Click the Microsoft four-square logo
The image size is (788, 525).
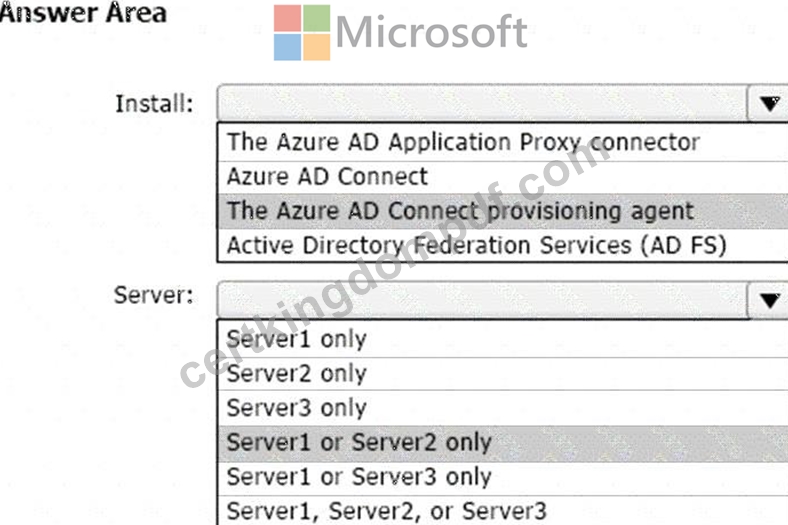(302, 33)
